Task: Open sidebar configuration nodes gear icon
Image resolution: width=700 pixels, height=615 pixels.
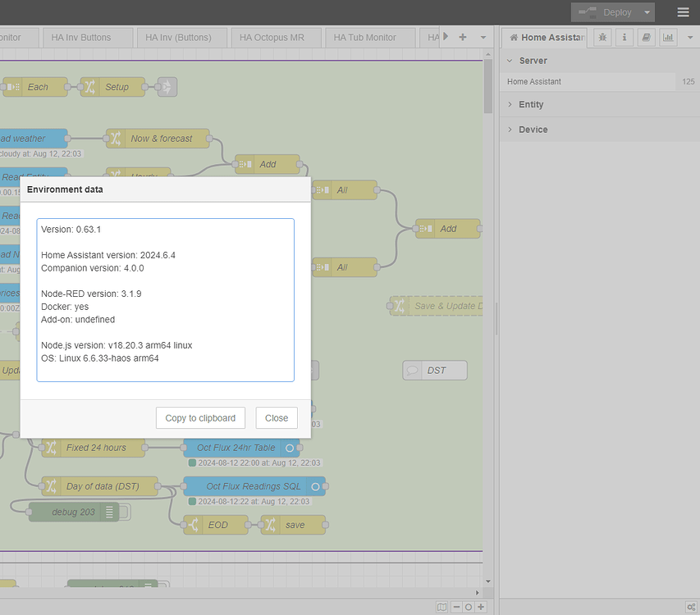Action: click(691, 607)
